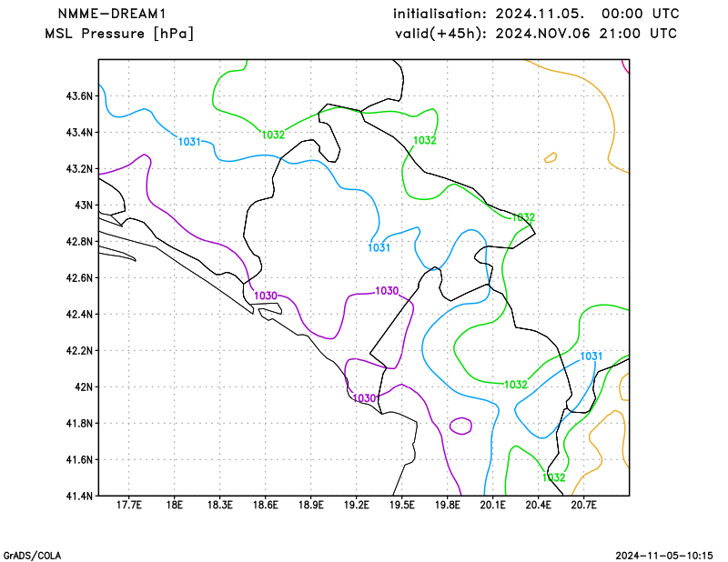Select the 19.2E longitude label
Screen dimensions: 728x562
[x=357, y=506]
